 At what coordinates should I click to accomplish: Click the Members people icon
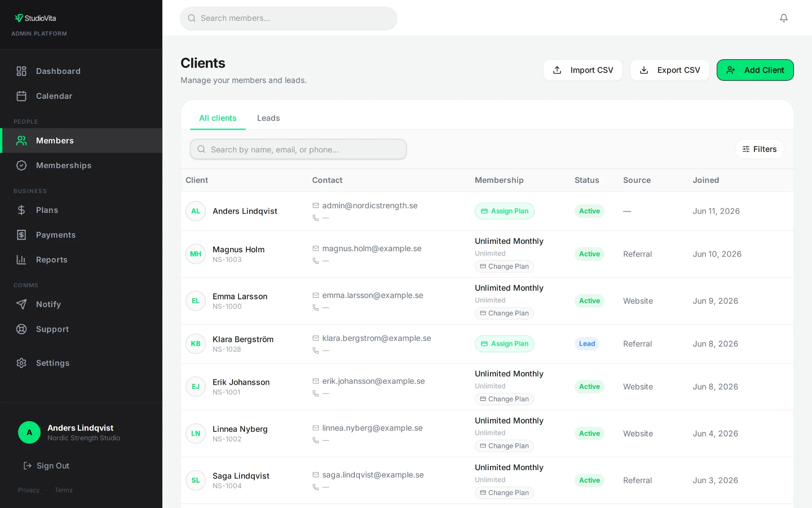pyautogui.click(x=21, y=140)
